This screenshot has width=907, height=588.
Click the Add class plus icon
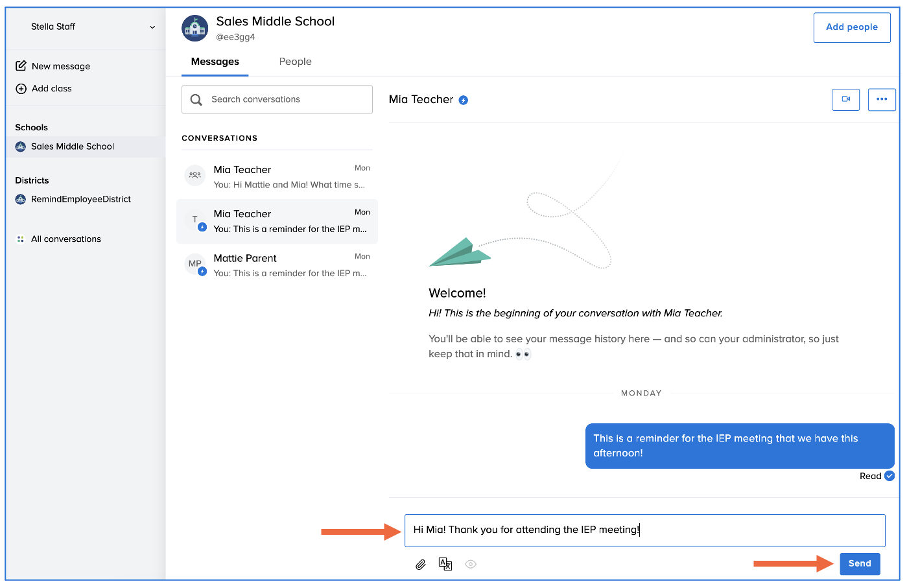click(x=21, y=89)
